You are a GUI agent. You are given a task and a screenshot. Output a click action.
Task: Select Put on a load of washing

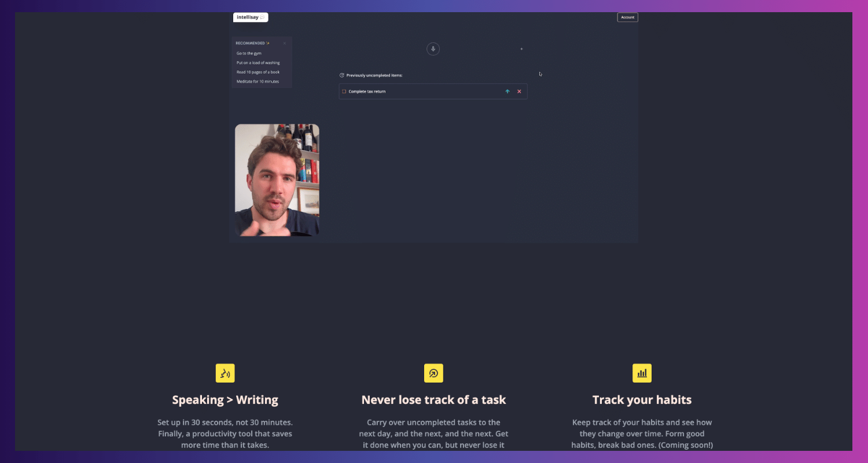tap(258, 63)
